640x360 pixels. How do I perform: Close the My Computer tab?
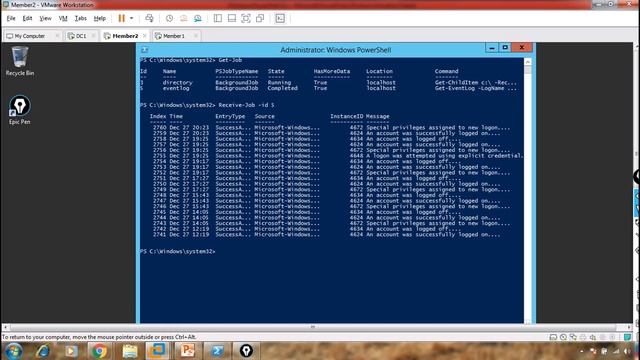coord(57,36)
